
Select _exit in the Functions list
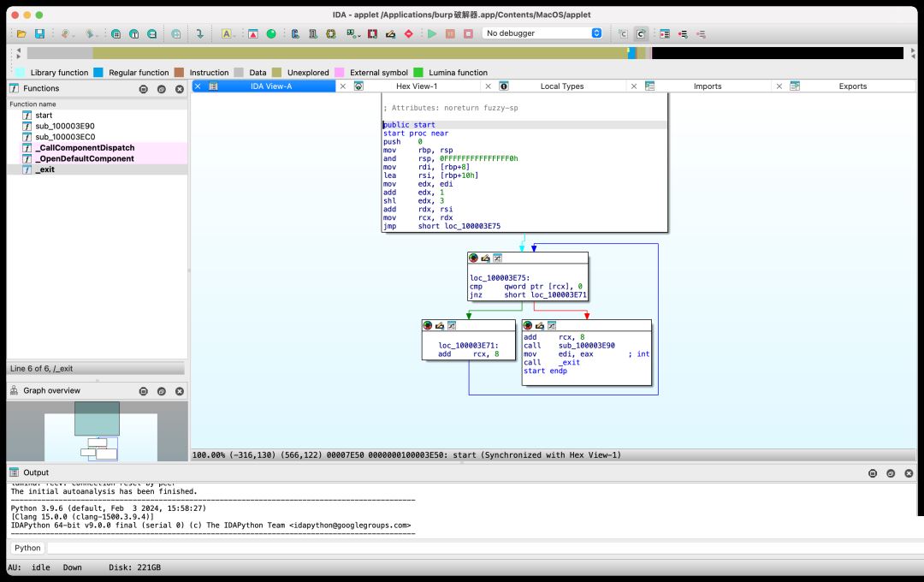[x=98, y=169]
